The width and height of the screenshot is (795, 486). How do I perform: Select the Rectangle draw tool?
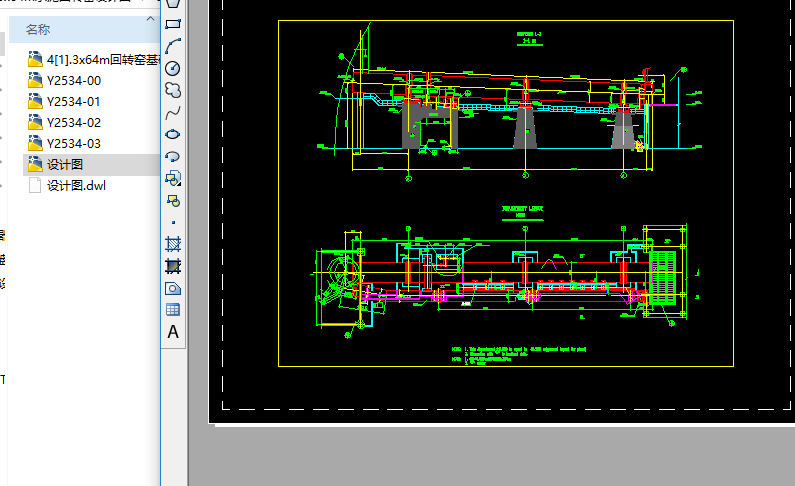[x=173, y=24]
